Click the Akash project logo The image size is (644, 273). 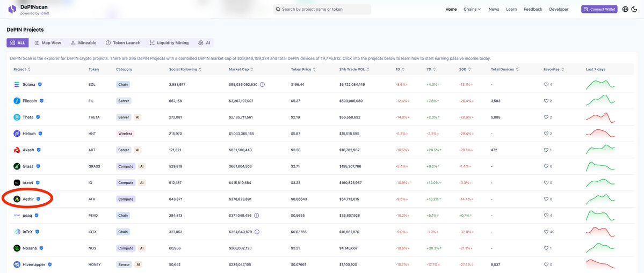click(x=17, y=150)
